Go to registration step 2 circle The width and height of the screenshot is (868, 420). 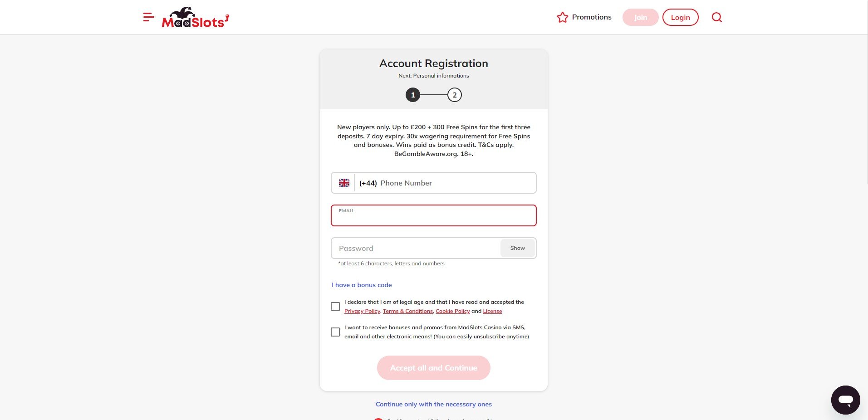(454, 95)
